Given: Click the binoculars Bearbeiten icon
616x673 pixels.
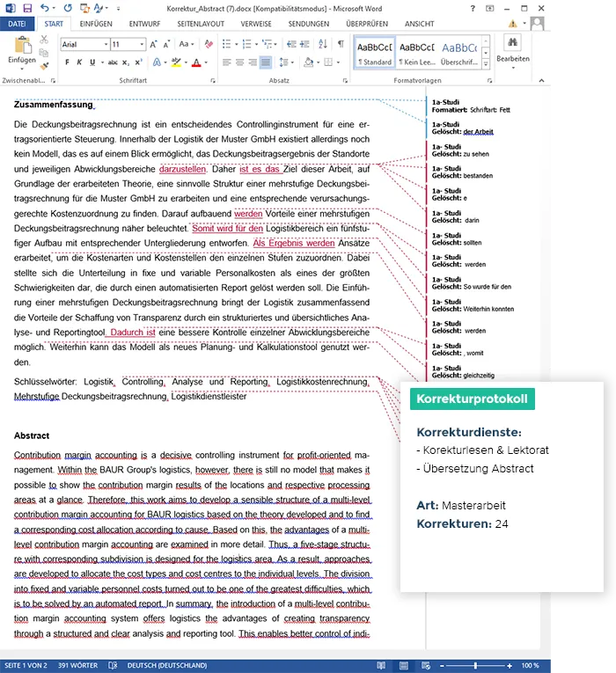Looking at the screenshot, I should [512, 42].
